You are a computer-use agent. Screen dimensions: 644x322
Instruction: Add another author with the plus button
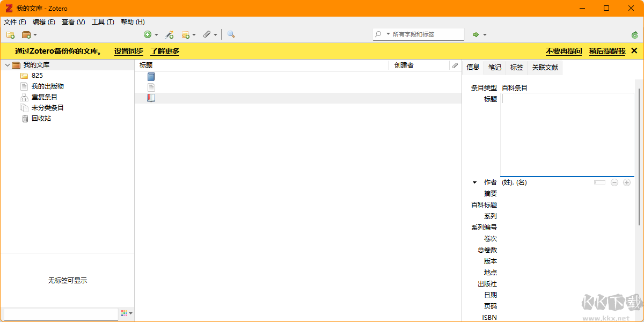(626, 182)
